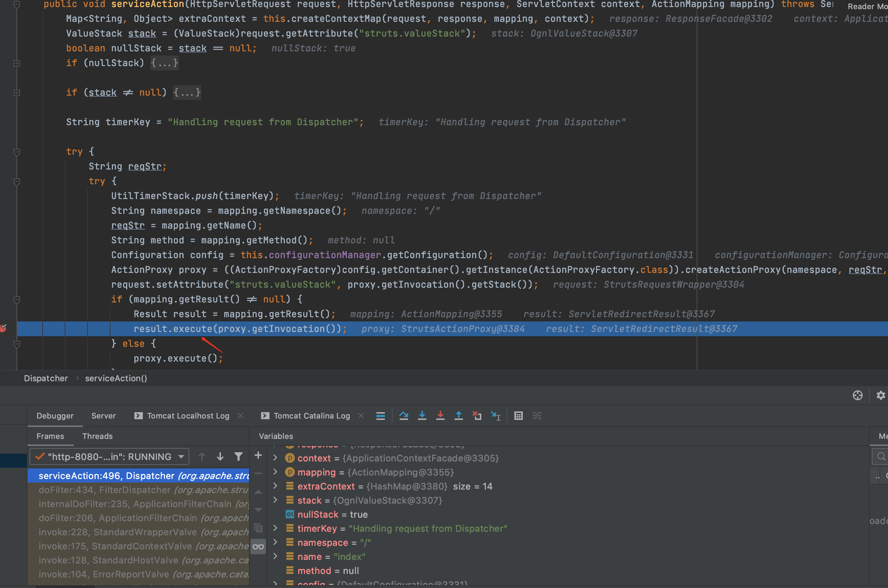Expand folded if (nullStack) block
The image size is (888, 588).
point(17,63)
